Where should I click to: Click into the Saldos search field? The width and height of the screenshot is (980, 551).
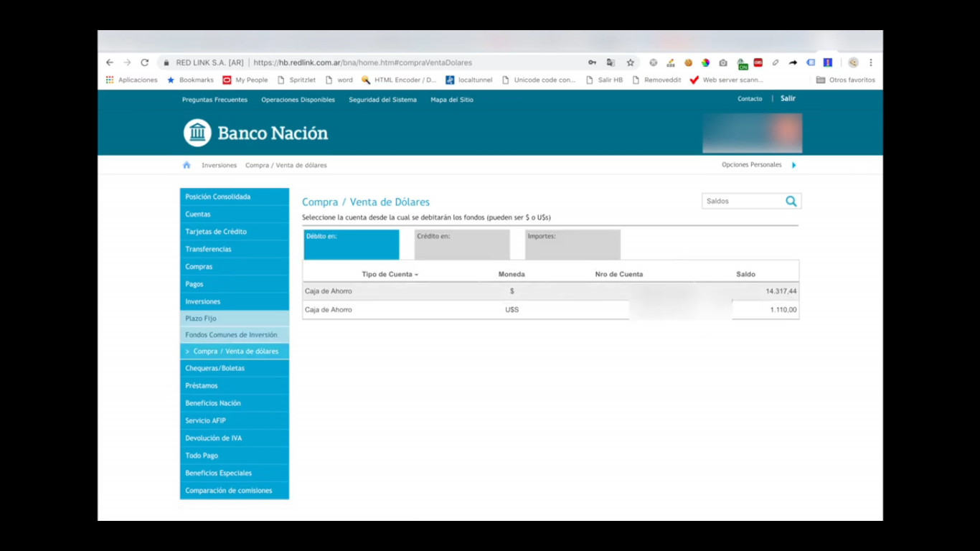(742, 202)
